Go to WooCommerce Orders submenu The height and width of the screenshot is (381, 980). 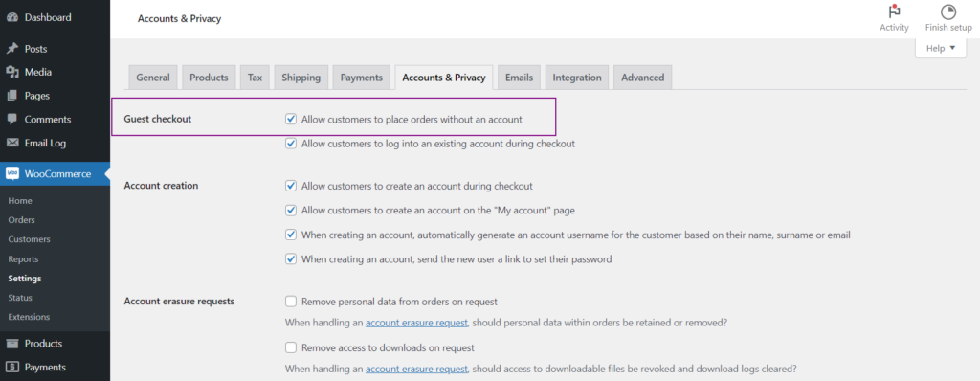pyautogui.click(x=21, y=220)
